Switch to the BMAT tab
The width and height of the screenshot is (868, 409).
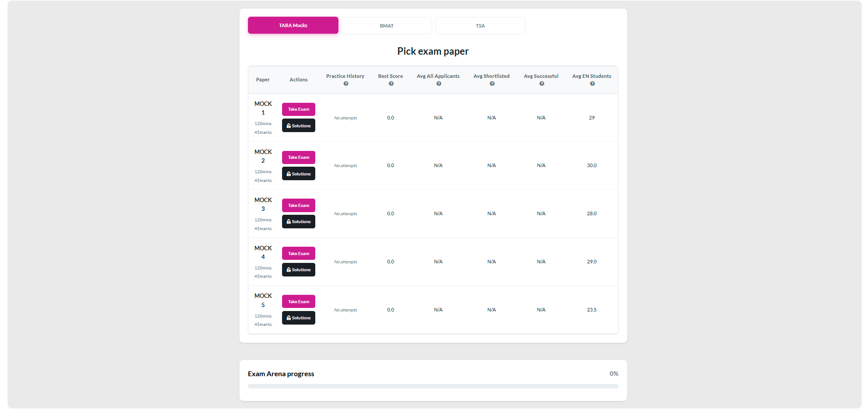[387, 26]
